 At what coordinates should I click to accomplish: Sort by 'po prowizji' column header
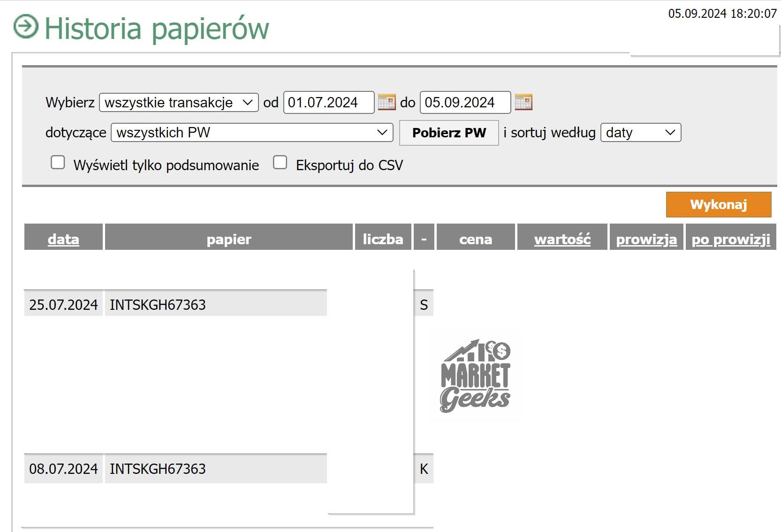(x=730, y=240)
